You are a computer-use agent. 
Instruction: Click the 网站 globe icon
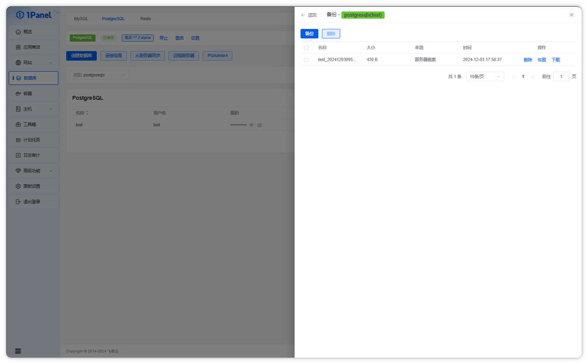[18, 63]
